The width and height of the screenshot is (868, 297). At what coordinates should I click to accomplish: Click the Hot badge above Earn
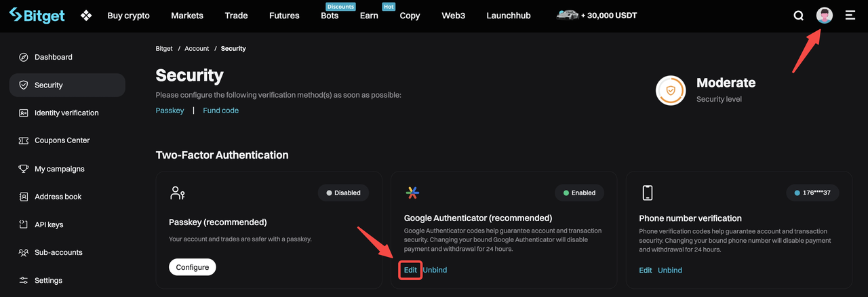389,7
